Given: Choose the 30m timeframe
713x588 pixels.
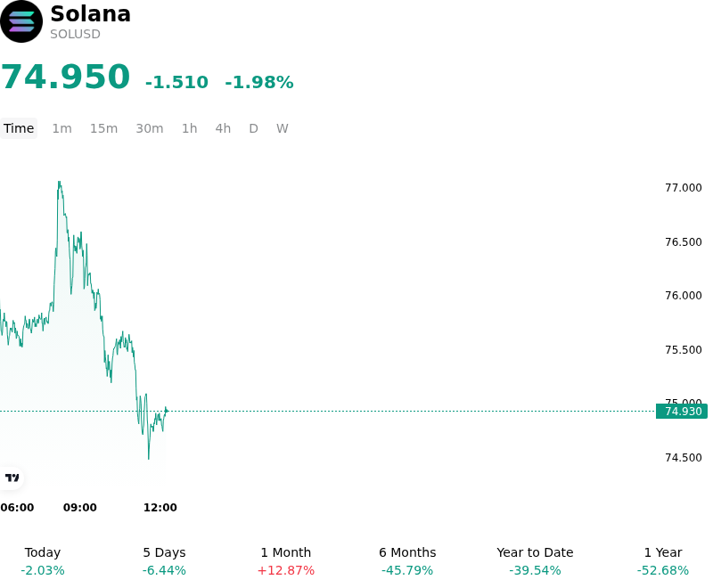Looking at the screenshot, I should click(x=150, y=128).
